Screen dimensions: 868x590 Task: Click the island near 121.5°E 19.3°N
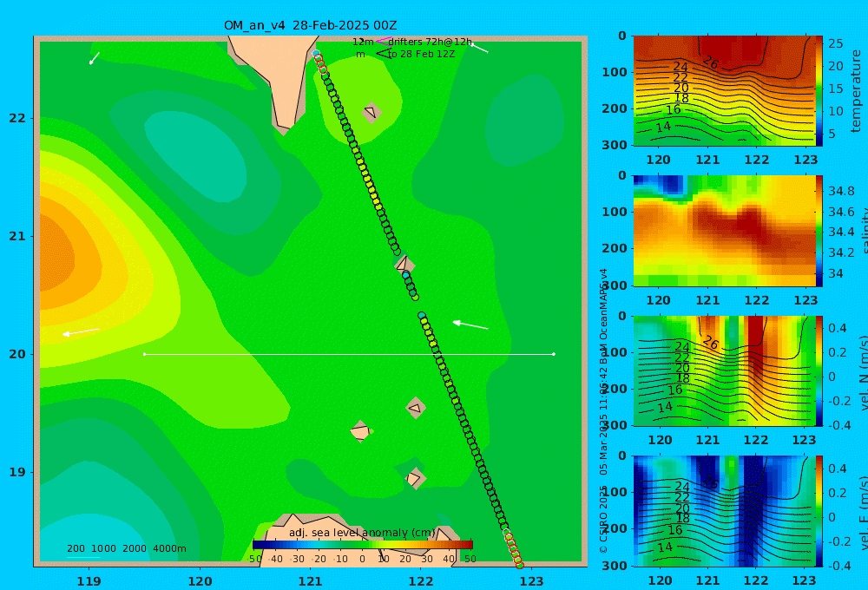click(360, 430)
